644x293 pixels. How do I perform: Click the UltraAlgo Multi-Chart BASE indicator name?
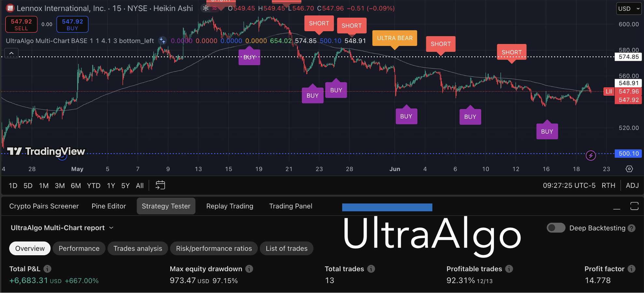(x=80, y=41)
